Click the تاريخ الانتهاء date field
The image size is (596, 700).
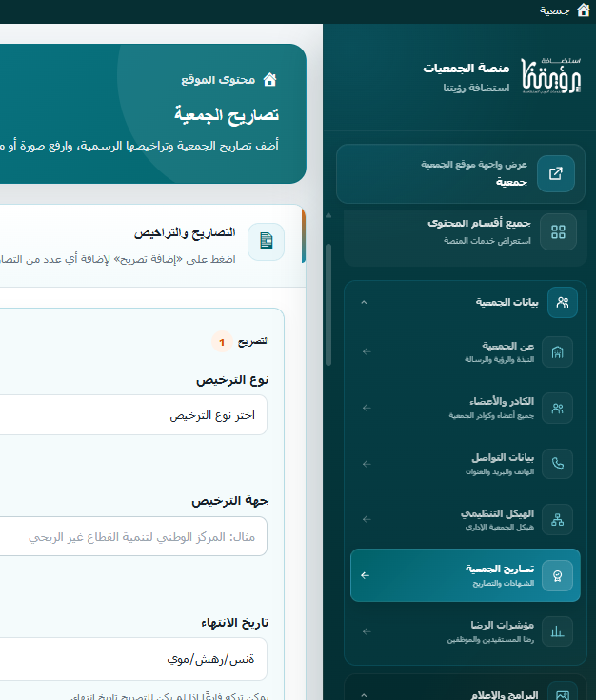point(133,659)
